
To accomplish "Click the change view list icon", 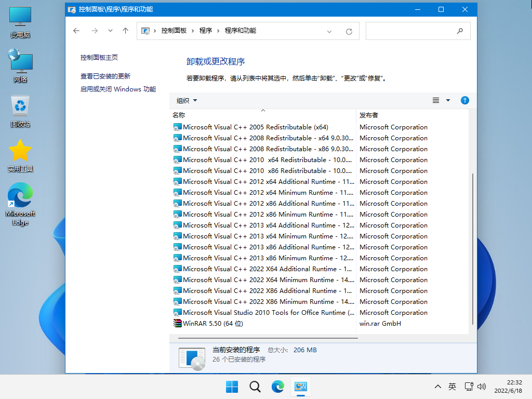I will click(436, 100).
